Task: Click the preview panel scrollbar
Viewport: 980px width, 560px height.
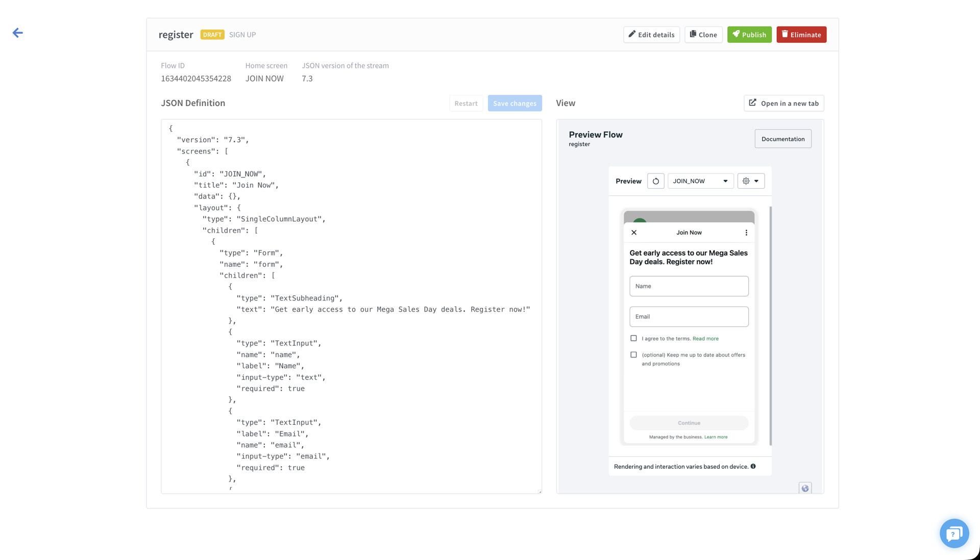Action: [x=770, y=326]
